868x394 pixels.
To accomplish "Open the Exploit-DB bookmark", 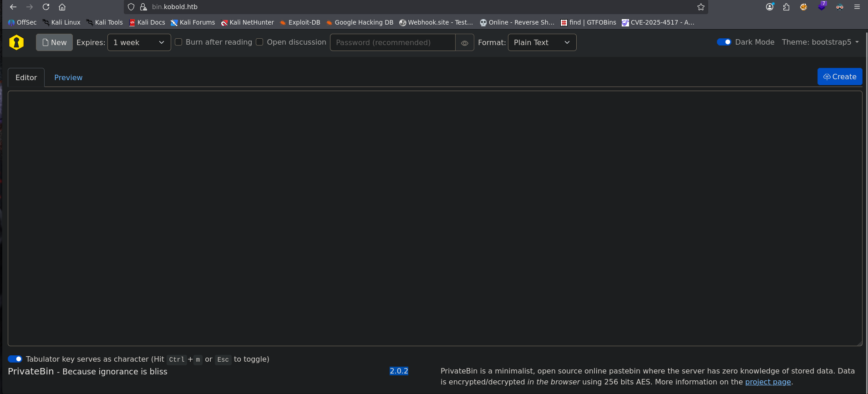I will (x=300, y=22).
